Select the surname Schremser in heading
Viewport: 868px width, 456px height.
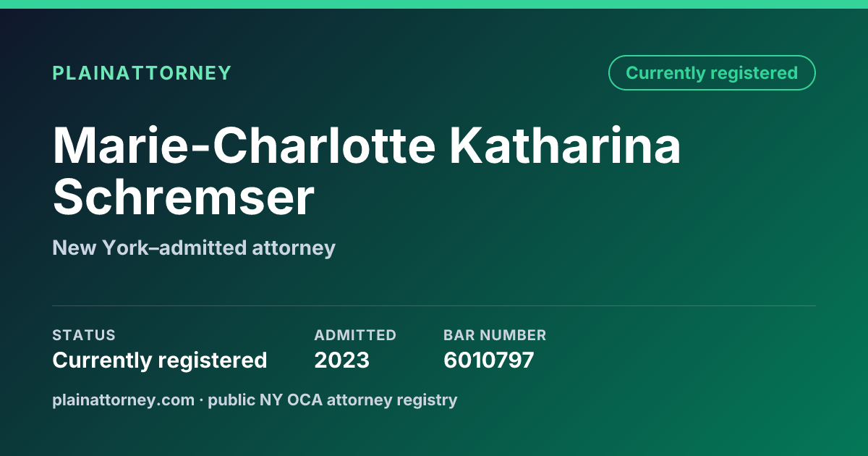coord(184,198)
